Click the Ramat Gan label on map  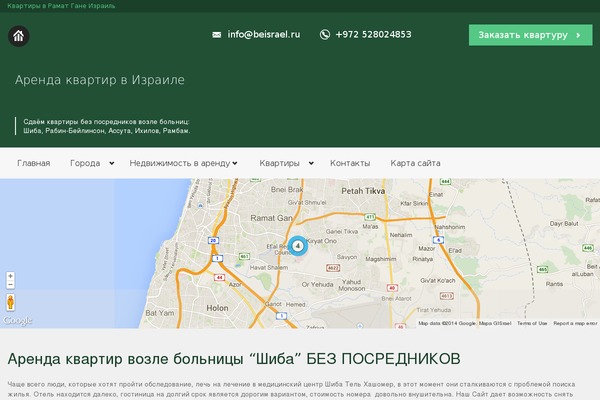point(271,218)
